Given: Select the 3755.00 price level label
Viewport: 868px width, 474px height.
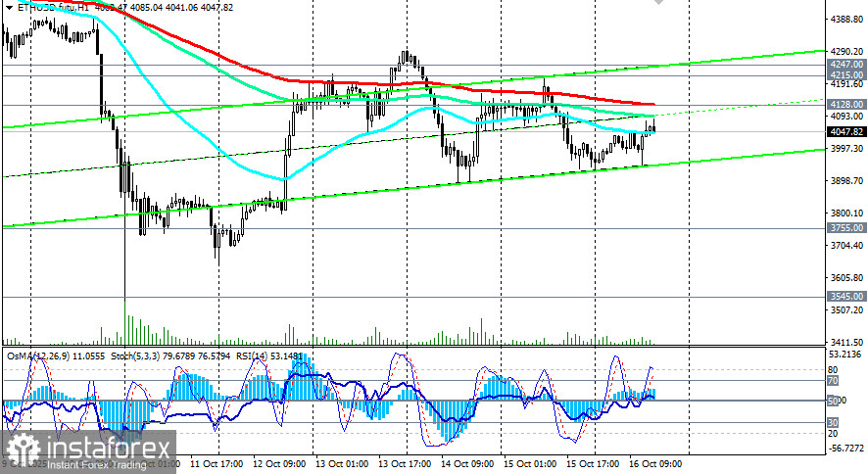Looking at the screenshot, I should [x=846, y=228].
